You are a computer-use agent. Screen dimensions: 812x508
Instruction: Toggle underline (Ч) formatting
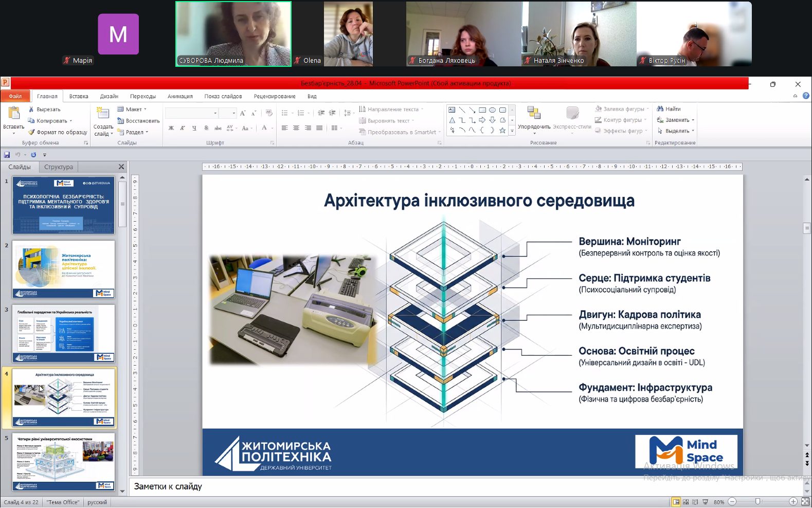(194, 128)
